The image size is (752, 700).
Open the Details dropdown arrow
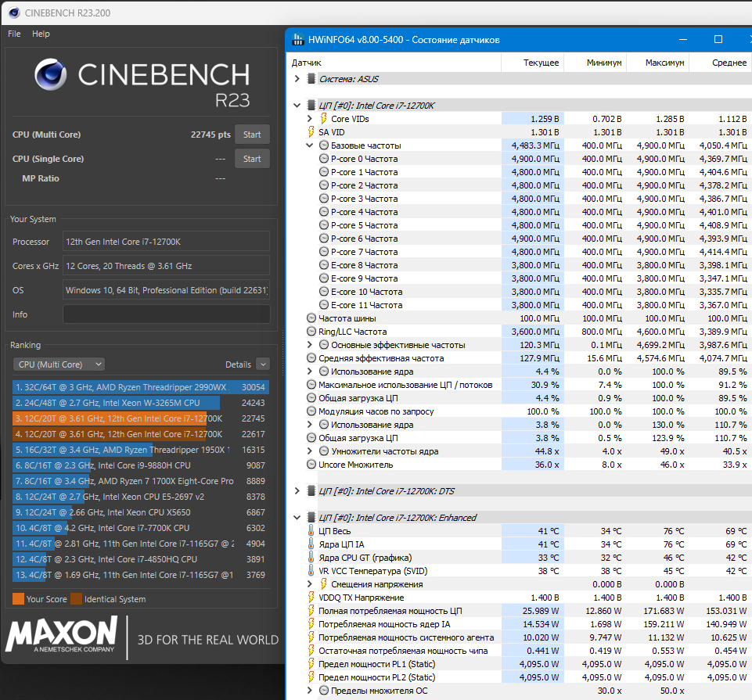point(263,364)
